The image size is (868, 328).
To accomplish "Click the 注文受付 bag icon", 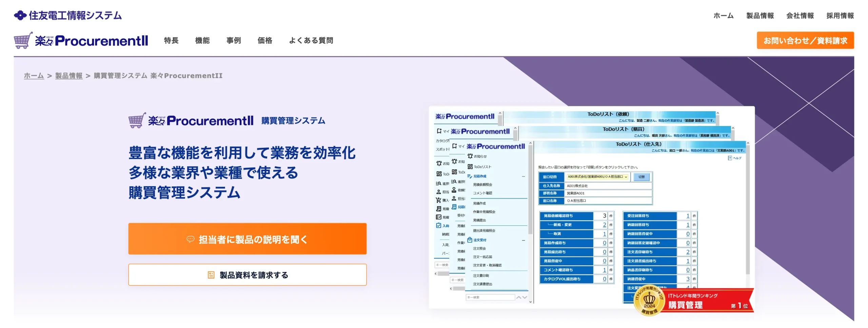I will point(470,240).
